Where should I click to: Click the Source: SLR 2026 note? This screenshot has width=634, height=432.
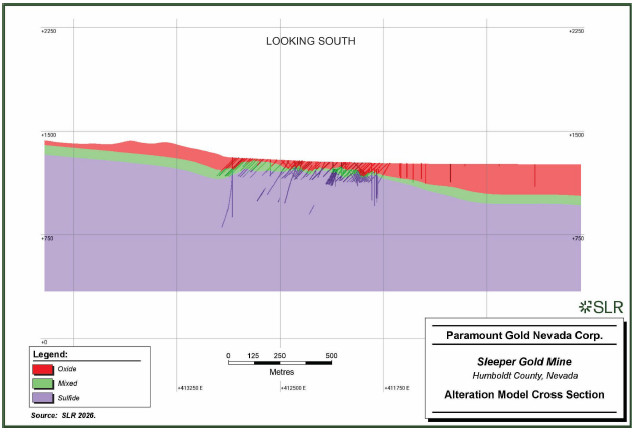tap(63, 415)
